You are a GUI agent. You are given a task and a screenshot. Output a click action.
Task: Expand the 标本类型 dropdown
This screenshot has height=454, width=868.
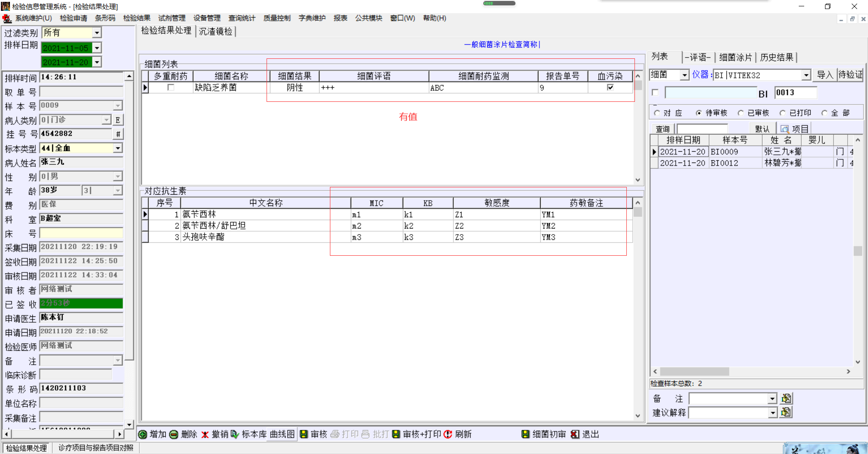point(118,148)
